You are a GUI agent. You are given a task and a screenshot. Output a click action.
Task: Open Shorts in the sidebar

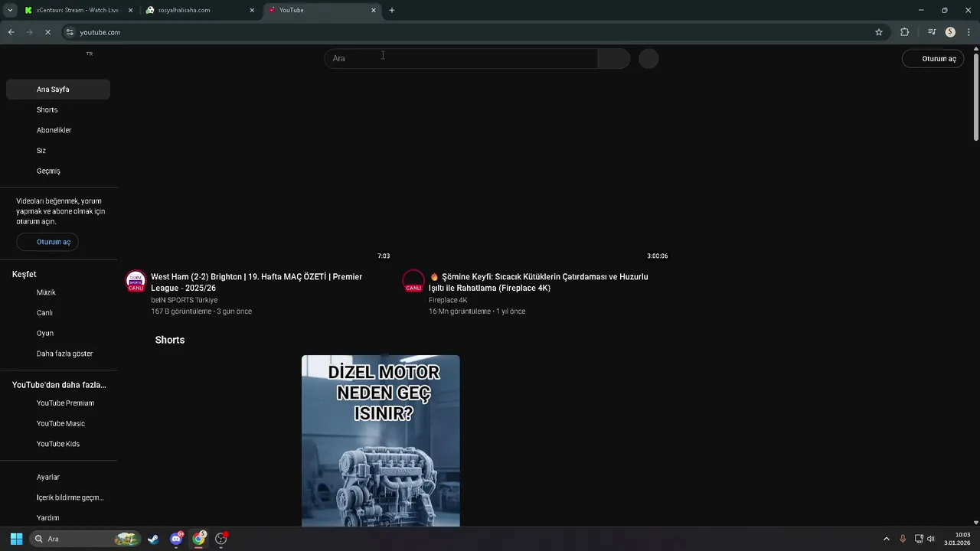(58, 109)
